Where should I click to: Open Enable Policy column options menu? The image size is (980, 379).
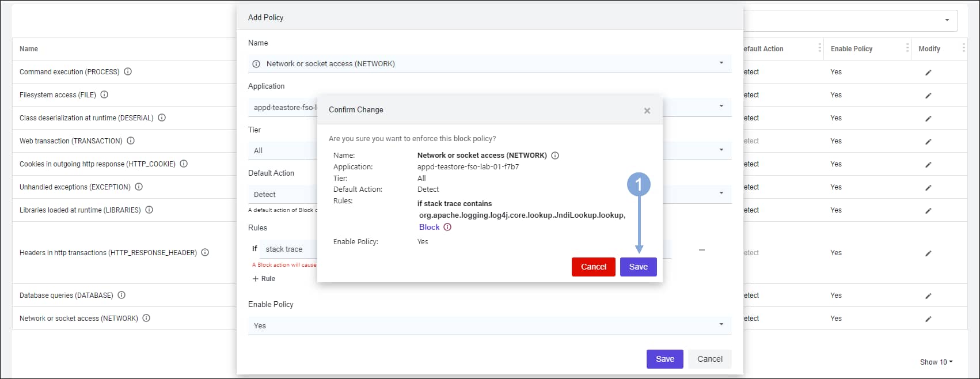pyautogui.click(x=907, y=48)
